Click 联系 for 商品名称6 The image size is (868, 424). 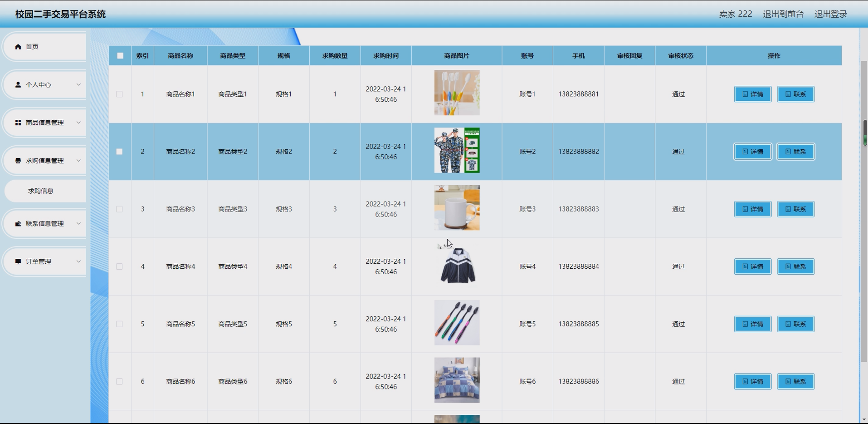(795, 381)
